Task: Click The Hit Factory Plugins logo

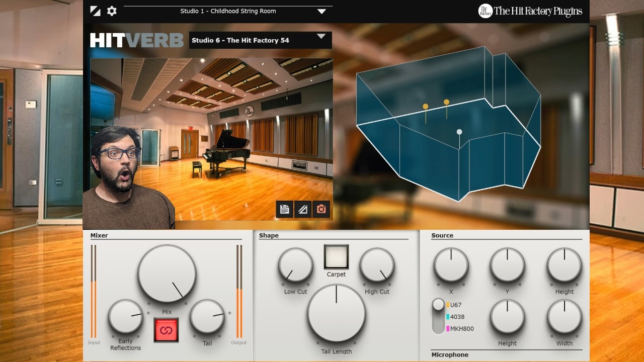Action: point(530,11)
